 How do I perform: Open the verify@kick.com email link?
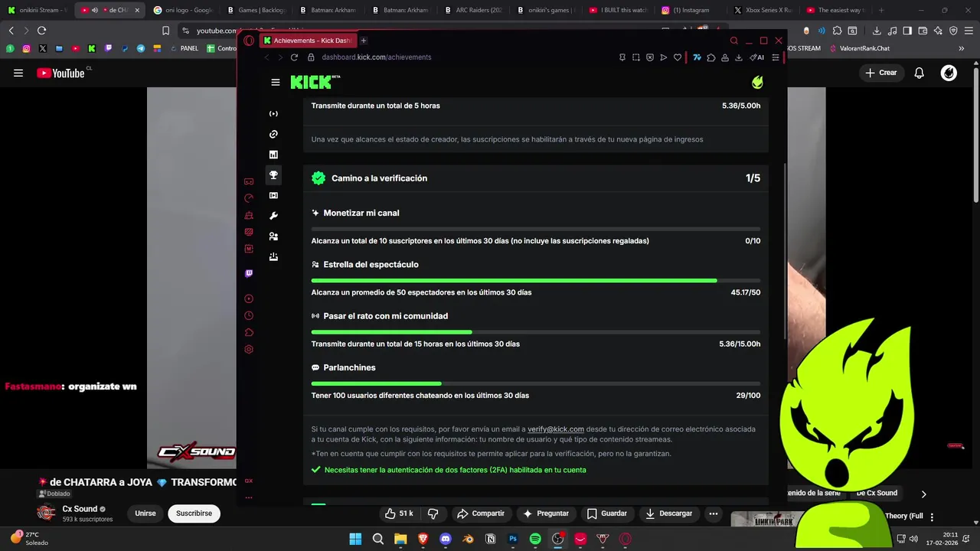pos(556,429)
